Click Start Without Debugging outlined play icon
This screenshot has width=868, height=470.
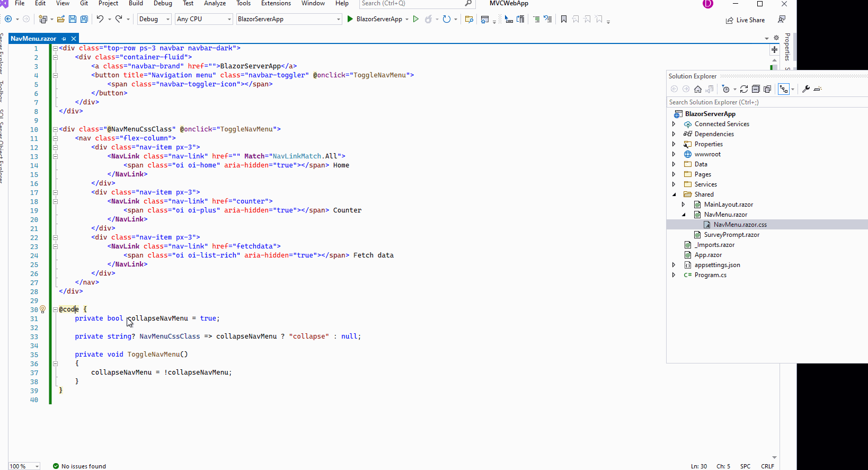click(x=416, y=19)
